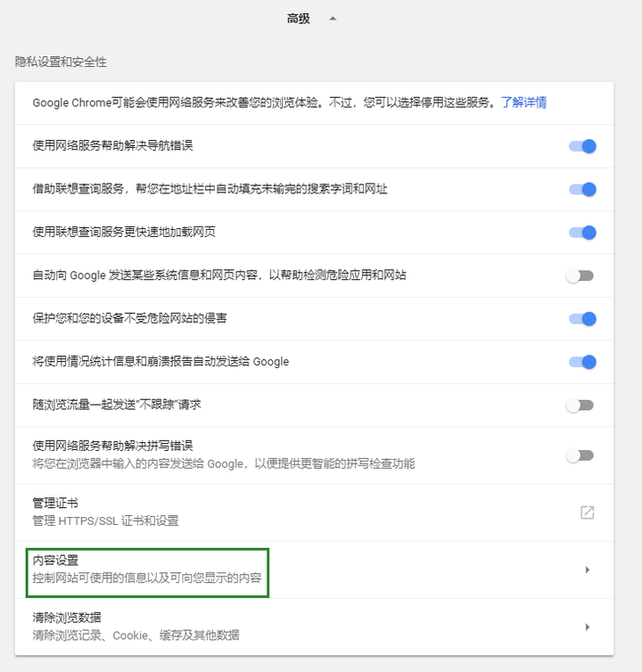Viewport: 642px width, 672px height.
Task: Turn on 使用网络服务帮助解决拼写错误 switch
Action: coord(580,455)
